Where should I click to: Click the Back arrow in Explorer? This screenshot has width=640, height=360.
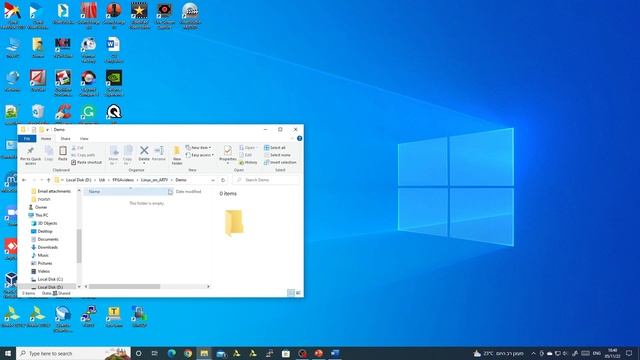click(24, 180)
